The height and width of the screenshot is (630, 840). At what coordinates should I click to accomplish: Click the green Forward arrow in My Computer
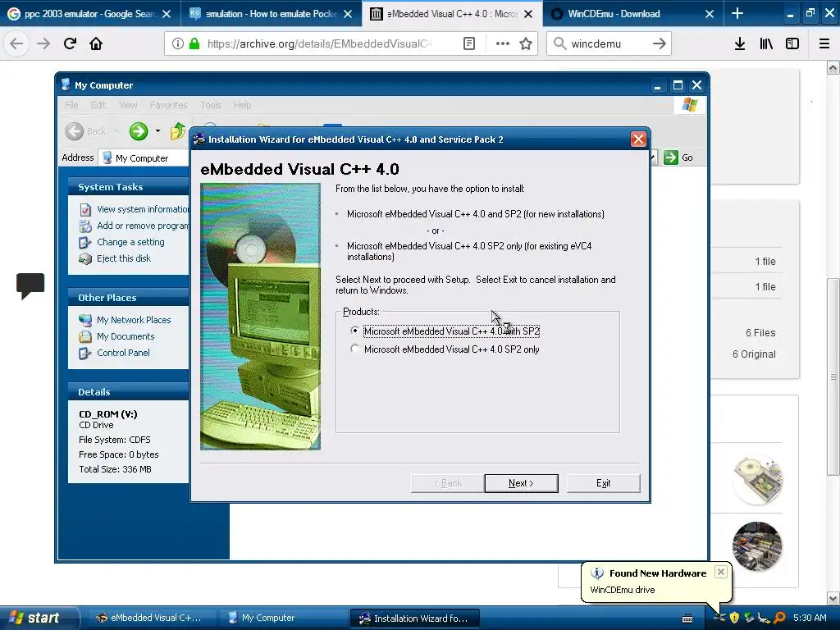click(x=138, y=130)
